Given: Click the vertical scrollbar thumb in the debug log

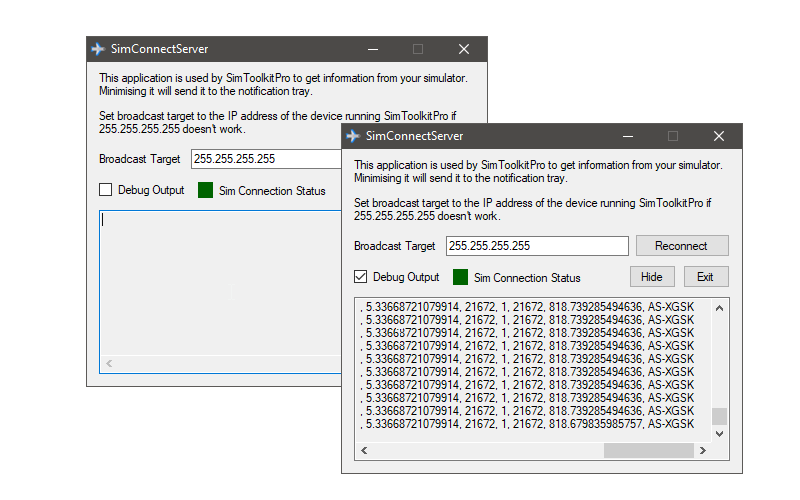Looking at the screenshot, I should [x=719, y=416].
